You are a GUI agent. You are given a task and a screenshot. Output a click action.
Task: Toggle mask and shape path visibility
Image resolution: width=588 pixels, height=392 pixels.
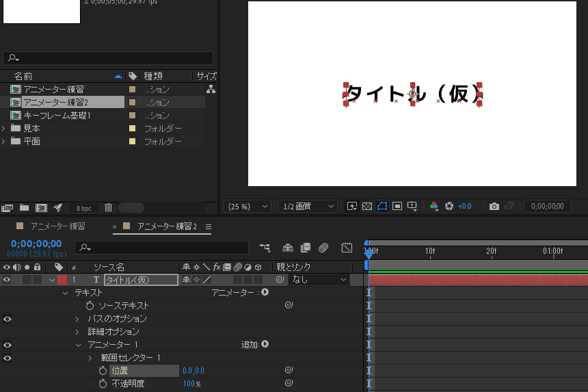(x=382, y=206)
